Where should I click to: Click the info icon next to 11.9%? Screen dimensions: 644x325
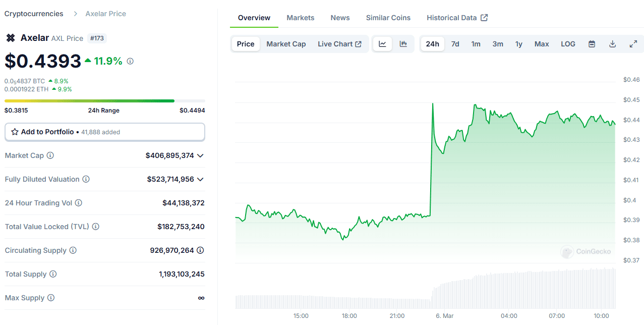point(130,61)
